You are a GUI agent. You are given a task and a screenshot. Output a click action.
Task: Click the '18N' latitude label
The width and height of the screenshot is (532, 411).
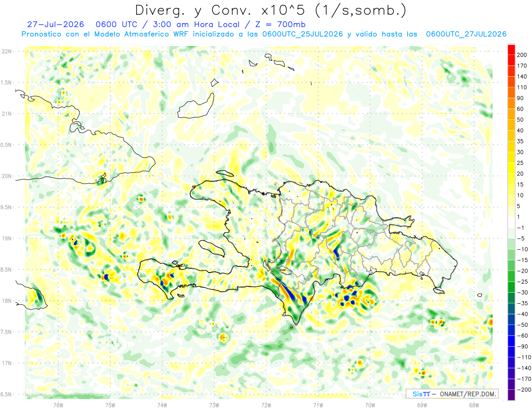tap(6, 301)
